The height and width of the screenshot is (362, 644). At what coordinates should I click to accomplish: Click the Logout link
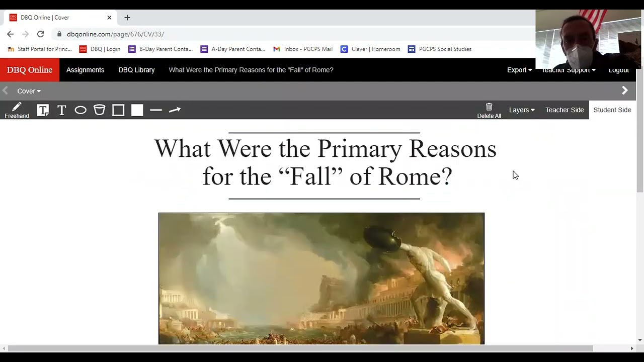[x=619, y=70]
